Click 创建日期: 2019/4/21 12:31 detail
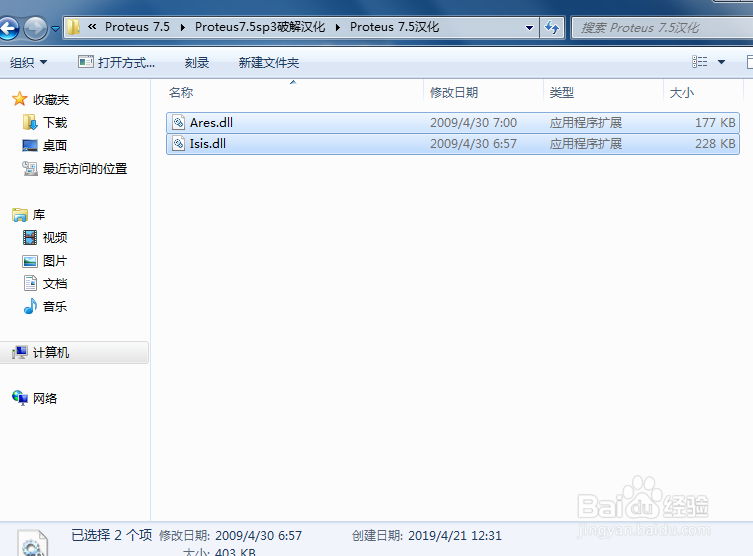The width and height of the screenshot is (753, 556). 426,536
